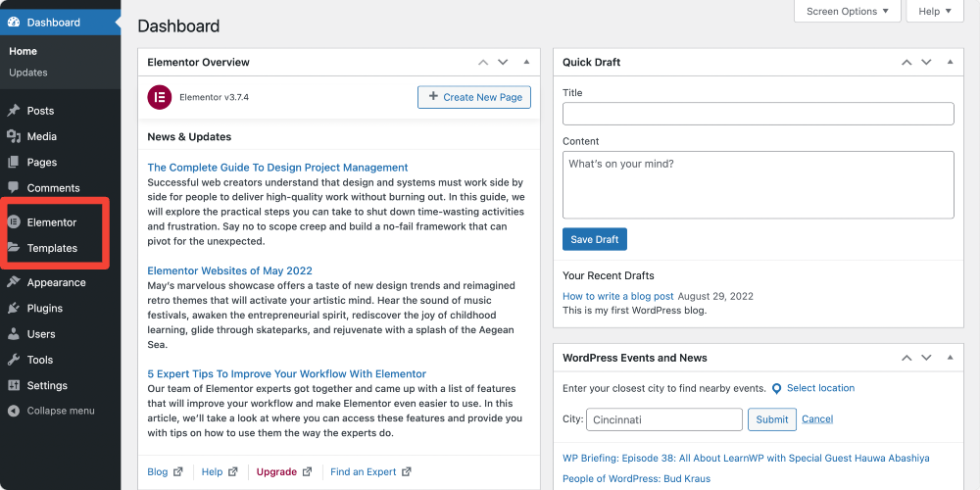This screenshot has height=490, width=980.
Task: Open How to write a blog post draft
Action: click(x=618, y=296)
